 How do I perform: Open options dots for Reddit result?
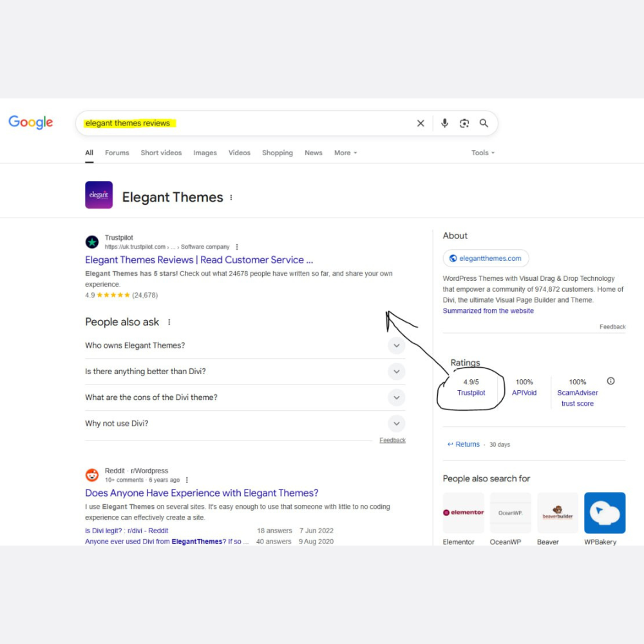point(187,480)
